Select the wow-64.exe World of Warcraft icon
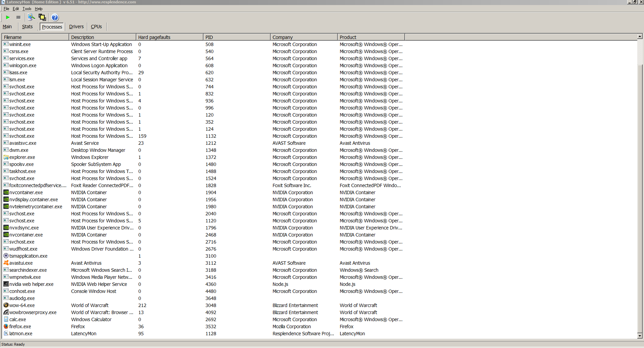644x348 pixels. click(x=6, y=305)
